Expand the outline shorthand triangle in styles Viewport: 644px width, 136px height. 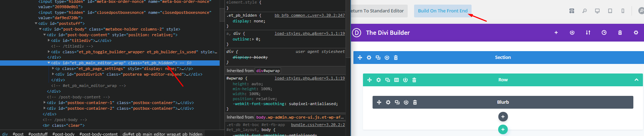pyautogui.click(x=253, y=39)
